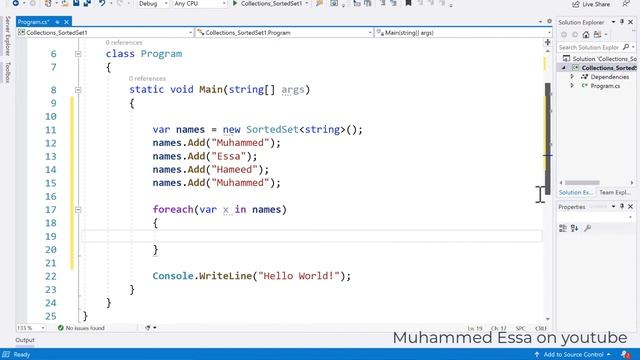Click the Solution Explorer search magnifier icon
Image resolution: width=640 pixels, height=360 pixels.
626,47
